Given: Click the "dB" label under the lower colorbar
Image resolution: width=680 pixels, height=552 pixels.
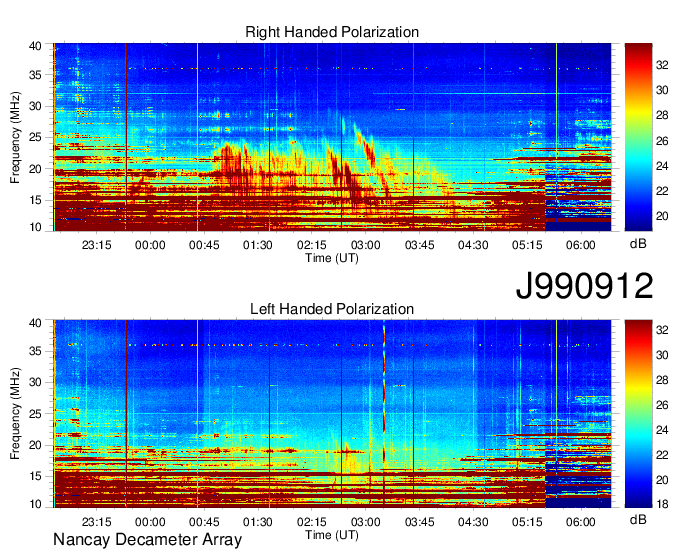Looking at the screenshot, I should tap(638, 519).
